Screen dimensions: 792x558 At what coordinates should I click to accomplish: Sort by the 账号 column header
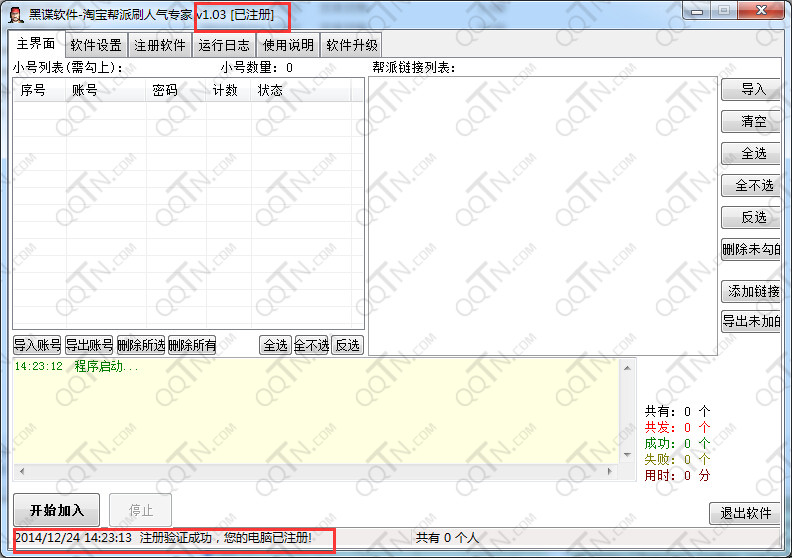85,90
